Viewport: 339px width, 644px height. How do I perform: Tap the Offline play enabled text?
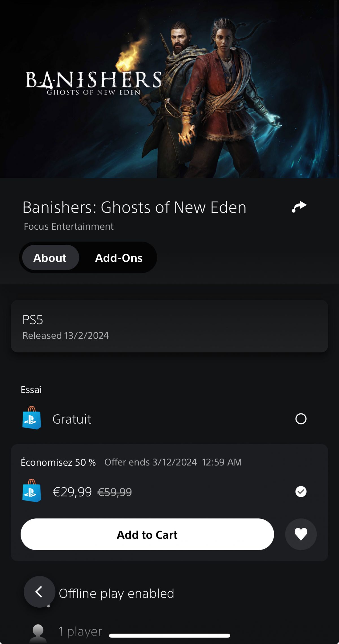116,593
